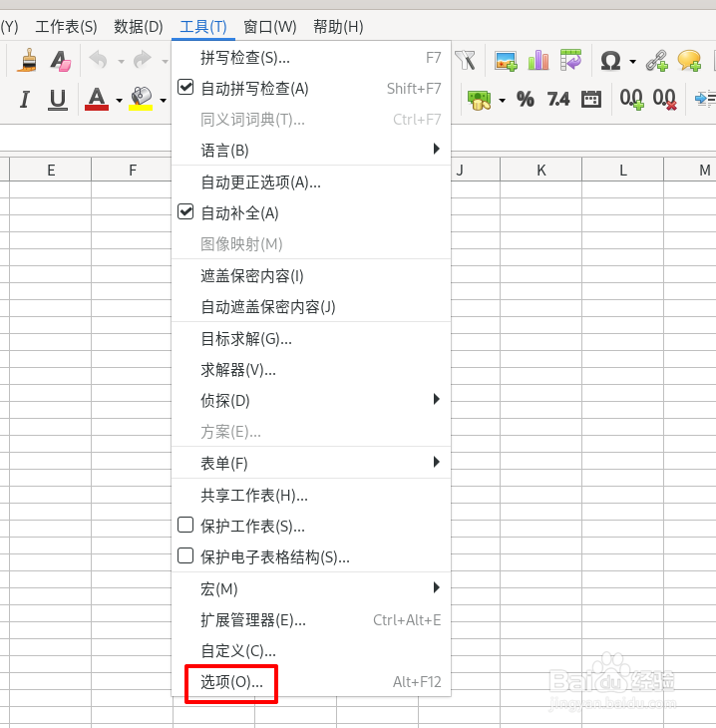
Task: Click the Undo arrow icon
Action: 98,60
